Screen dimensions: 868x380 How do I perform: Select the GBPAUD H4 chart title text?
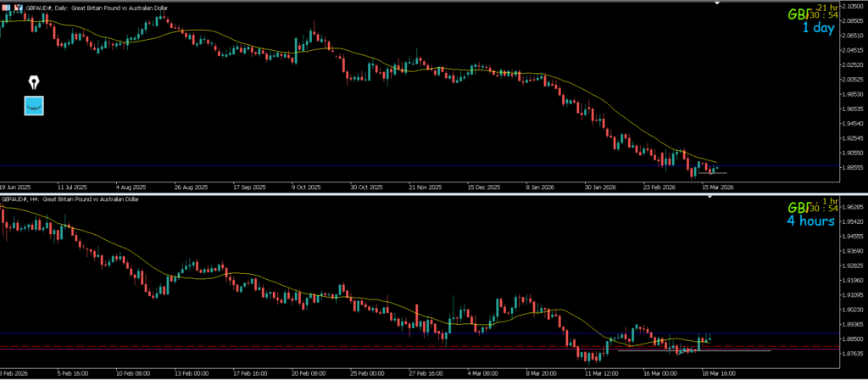tap(72, 198)
